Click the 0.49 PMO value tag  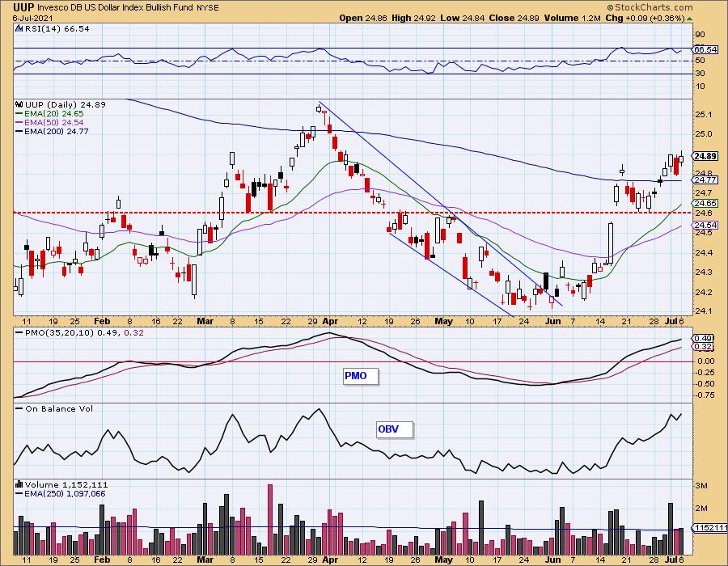point(702,339)
